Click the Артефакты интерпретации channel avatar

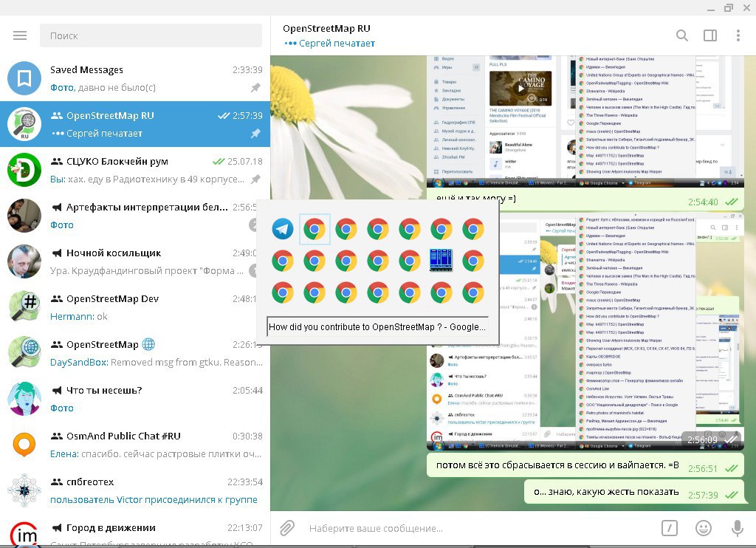(x=24, y=216)
